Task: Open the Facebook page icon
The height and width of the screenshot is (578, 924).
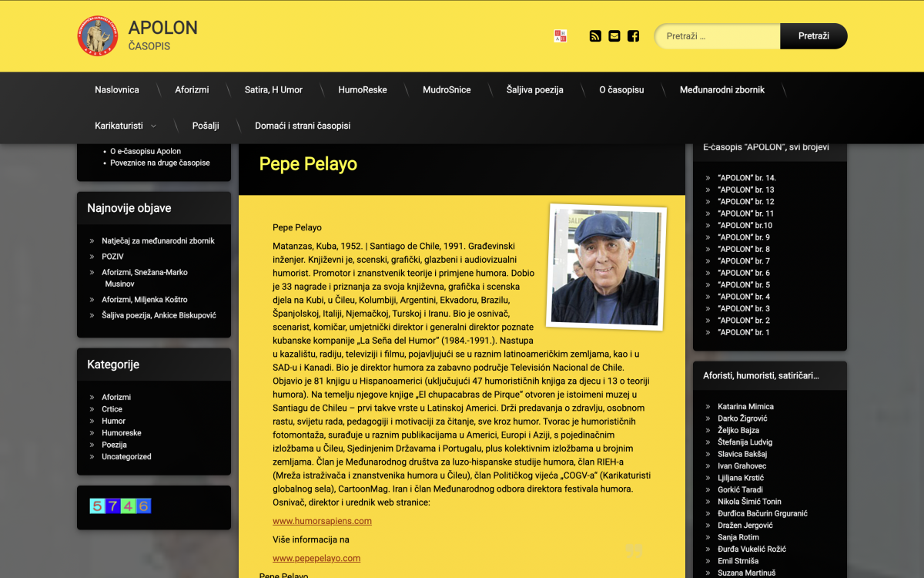Action: [x=633, y=35]
